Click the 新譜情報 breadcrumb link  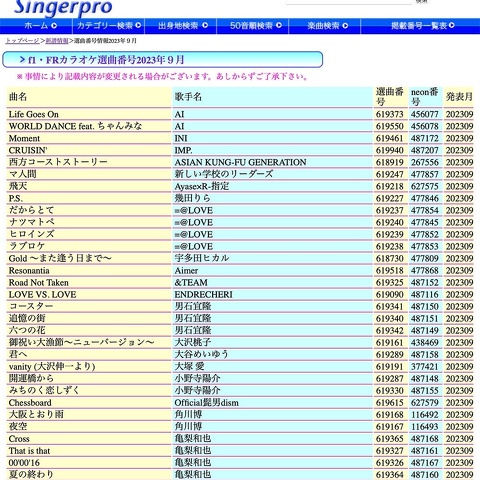pyautogui.click(x=57, y=41)
